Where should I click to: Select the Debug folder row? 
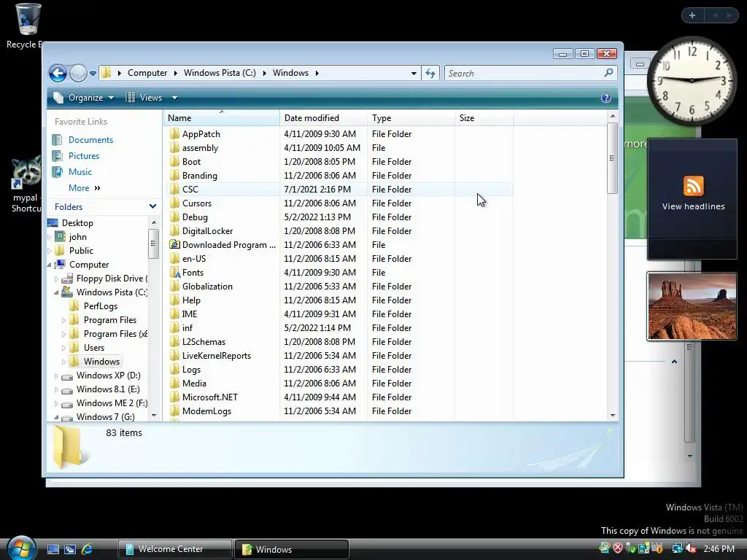(339, 217)
